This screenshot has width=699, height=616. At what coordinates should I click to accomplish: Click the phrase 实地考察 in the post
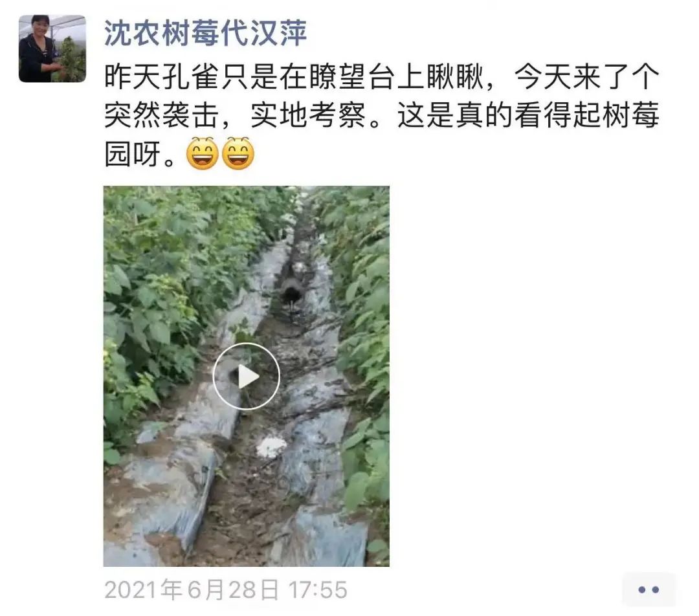click(x=307, y=115)
